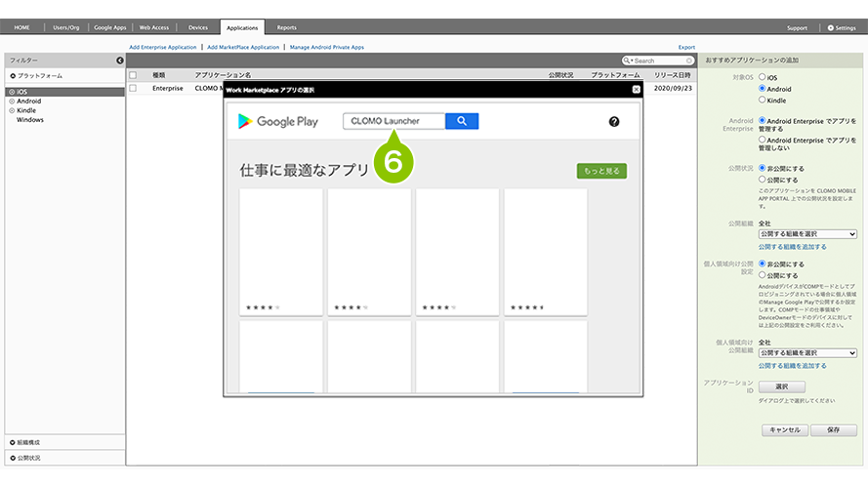868x488 pixels.
Task: Click the Support link
Action: (797, 27)
